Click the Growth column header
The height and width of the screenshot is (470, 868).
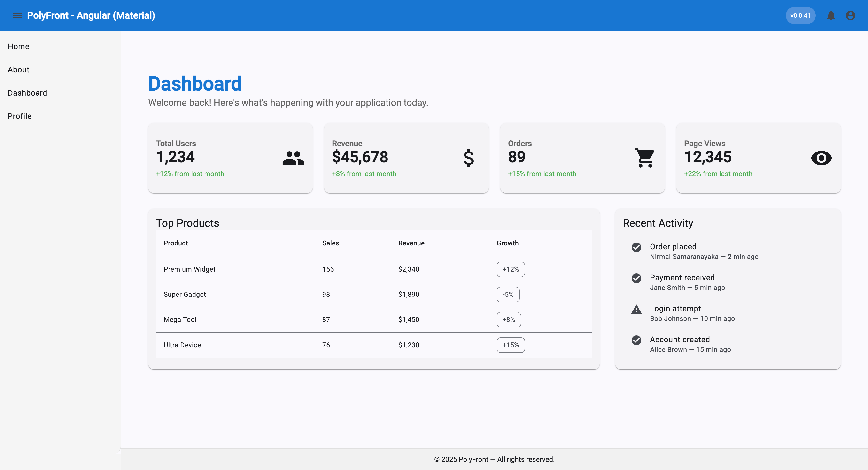507,243
